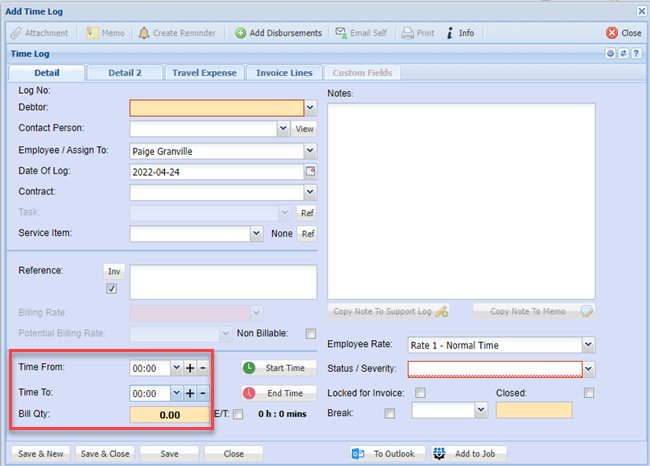Open the Employee Rate dropdown
Image resolution: width=650 pixels, height=466 pixels.
589,345
